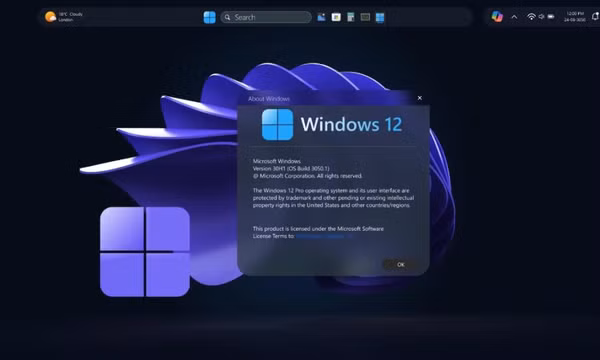Open the clock showing 12:00 PM
Screen dimensions: 600x360
[x=575, y=16]
